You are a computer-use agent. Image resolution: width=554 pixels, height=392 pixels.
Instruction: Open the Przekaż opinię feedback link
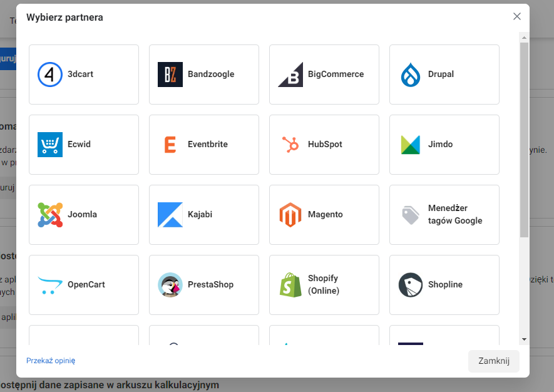pos(51,361)
